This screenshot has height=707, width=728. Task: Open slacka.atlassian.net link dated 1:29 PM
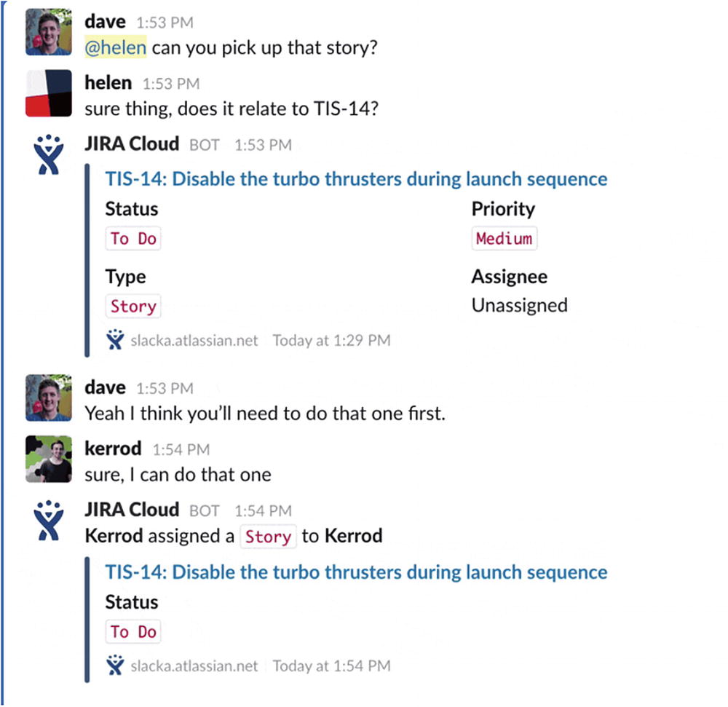point(194,341)
